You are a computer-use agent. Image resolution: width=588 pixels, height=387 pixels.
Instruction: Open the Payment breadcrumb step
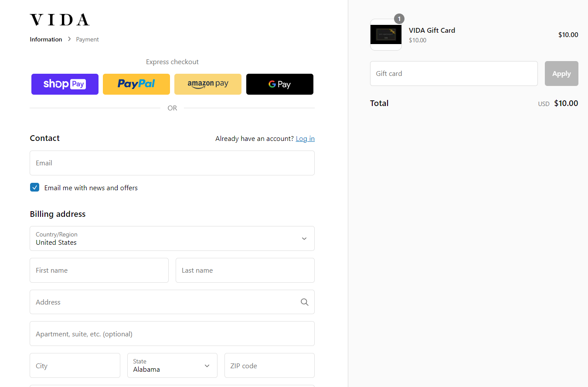(x=88, y=39)
